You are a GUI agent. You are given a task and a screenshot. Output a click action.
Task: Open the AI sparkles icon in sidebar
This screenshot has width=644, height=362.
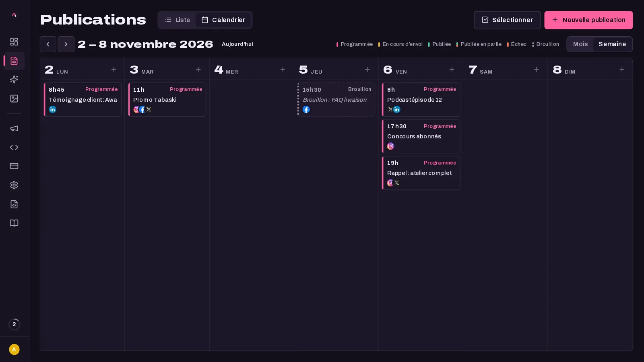click(14, 80)
